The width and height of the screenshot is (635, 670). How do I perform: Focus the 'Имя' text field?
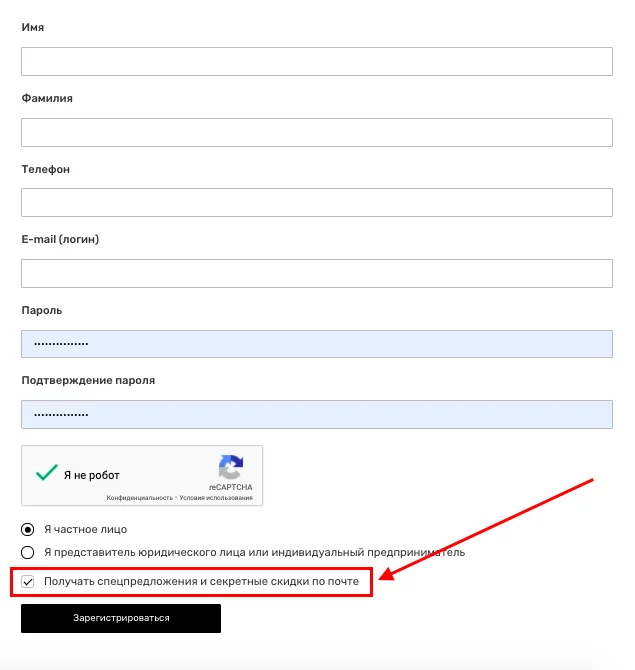click(x=316, y=62)
